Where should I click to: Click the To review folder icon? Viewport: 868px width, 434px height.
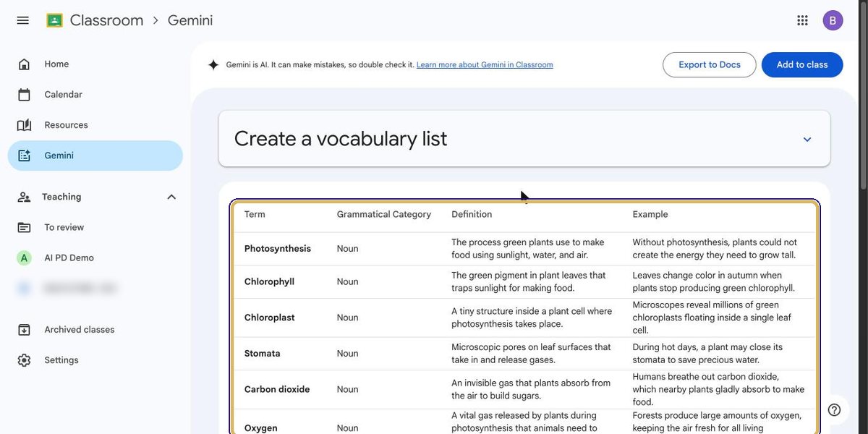(x=24, y=227)
